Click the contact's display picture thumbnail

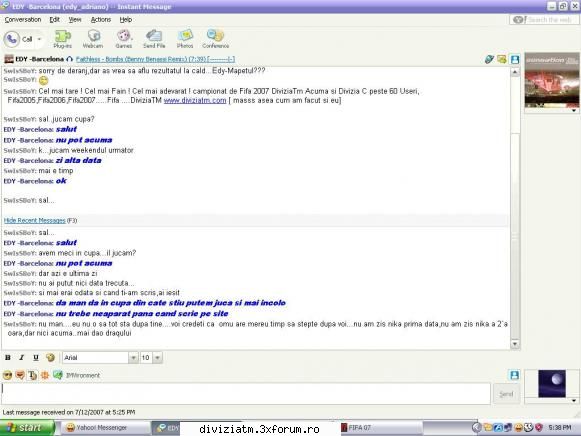coord(552,80)
